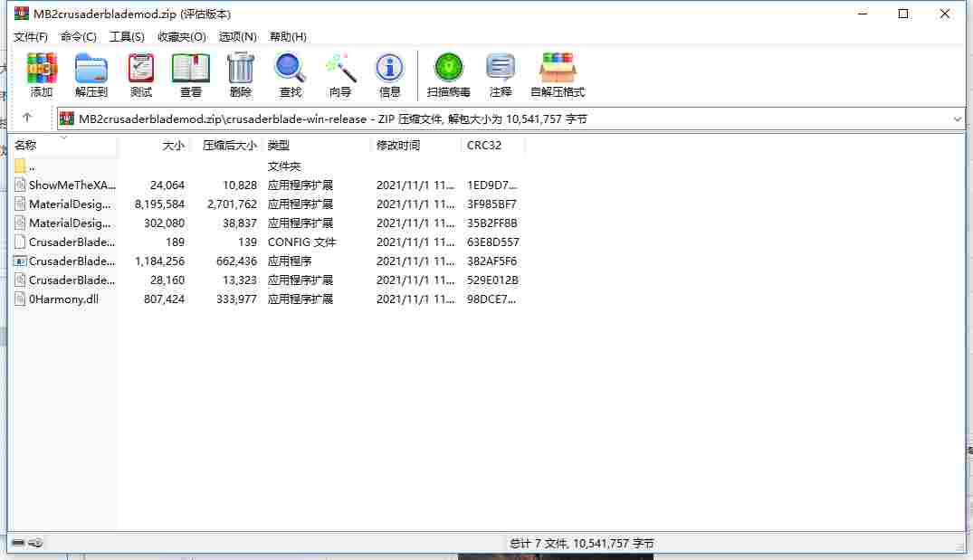Click the packed size value 10,828
Viewport: 973px width, 560px height.
pos(240,185)
